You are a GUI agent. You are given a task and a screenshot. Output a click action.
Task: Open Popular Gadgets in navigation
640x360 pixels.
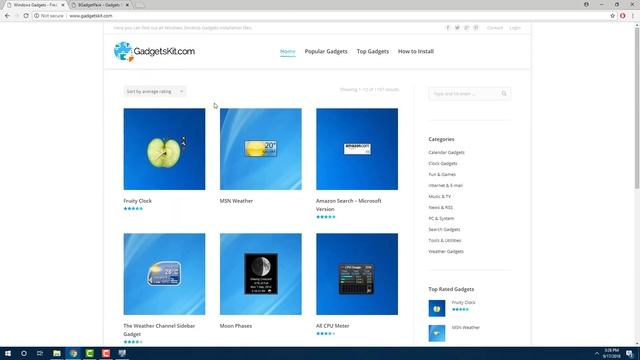coord(326,51)
